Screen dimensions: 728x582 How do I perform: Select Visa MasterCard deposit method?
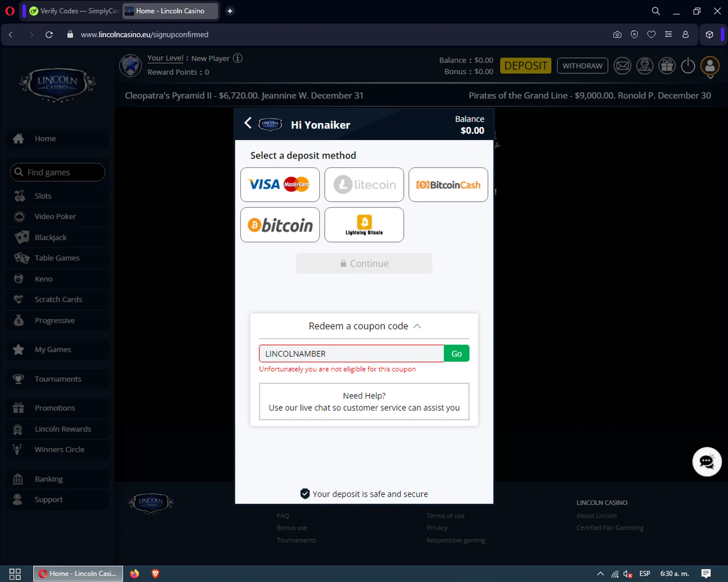click(280, 184)
